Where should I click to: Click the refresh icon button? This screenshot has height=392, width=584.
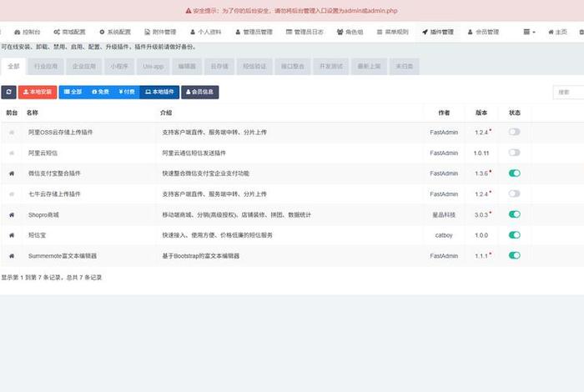click(9, 92)
